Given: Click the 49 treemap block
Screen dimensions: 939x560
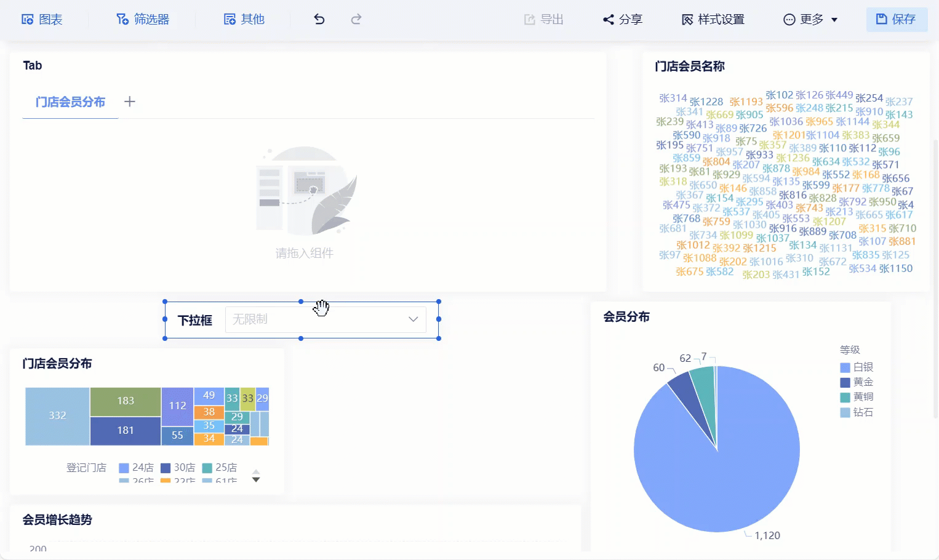Looking at the screenshot, I should tap(209, 396).
